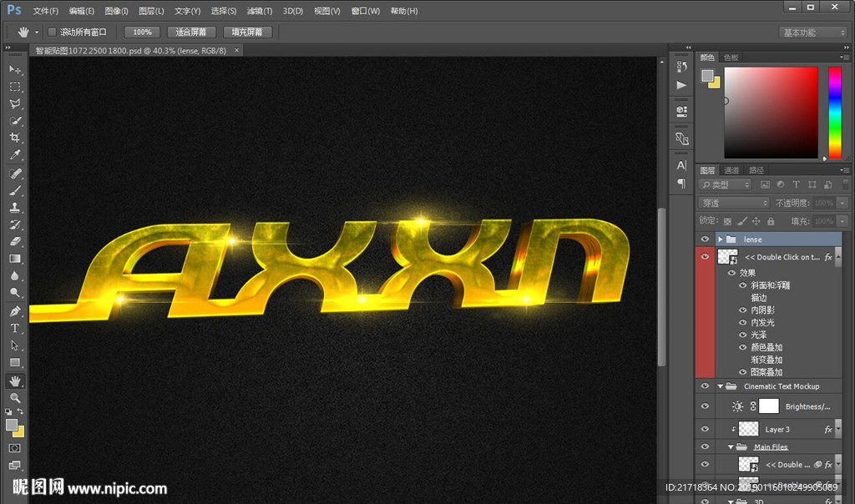
Task: Toggle visibility of Layer 3
Action: pos(706,429)
